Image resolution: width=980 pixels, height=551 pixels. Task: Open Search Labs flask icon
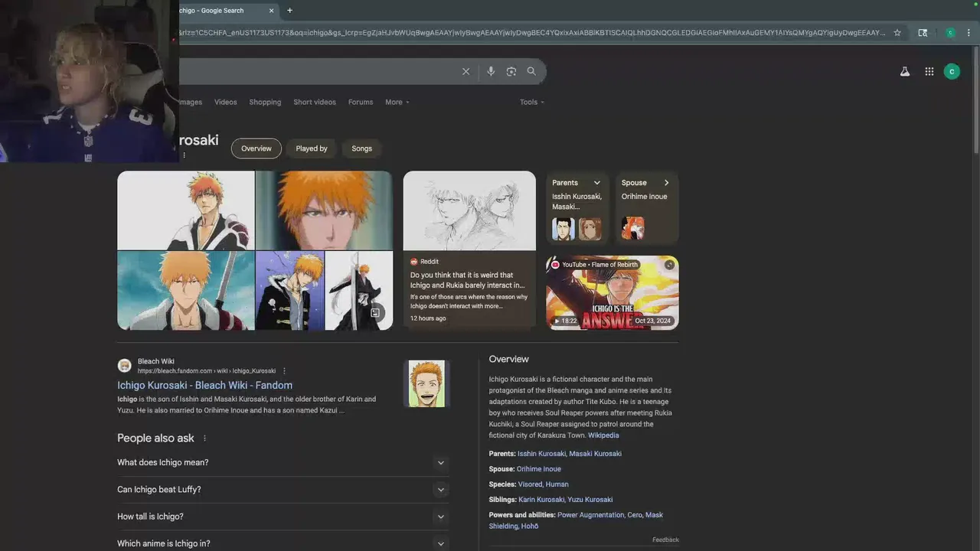click(x=905, y=71)
